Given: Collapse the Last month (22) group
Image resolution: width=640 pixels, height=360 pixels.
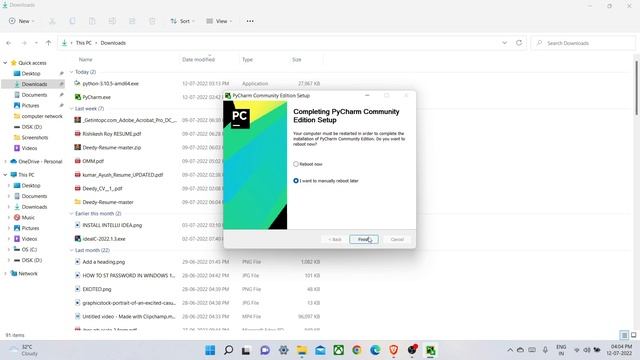Looking at the screenshot, I should (x=71, y=250).
